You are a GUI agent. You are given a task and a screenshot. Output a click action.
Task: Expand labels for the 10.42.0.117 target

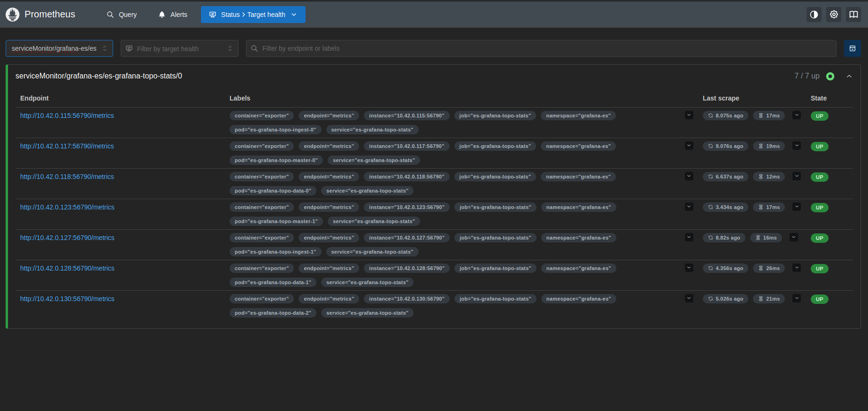689,146
